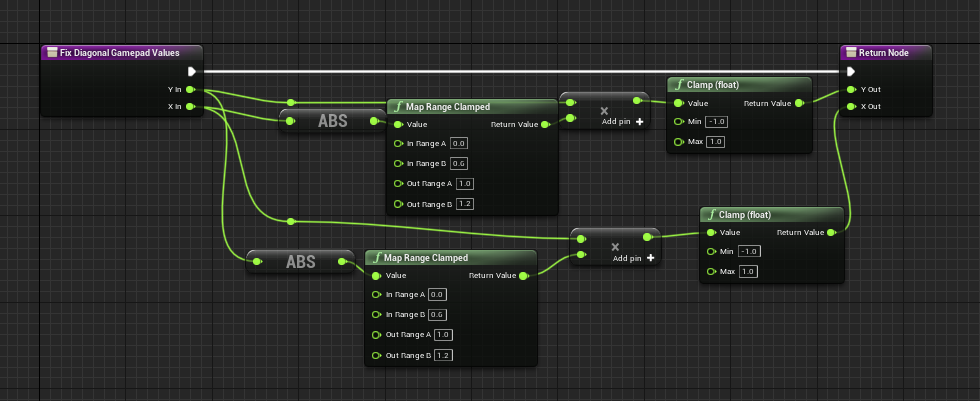Click Out Range B field of upper Map Range Clamped
This screenshot has height=401, width=980.
[x=467, y=204]
